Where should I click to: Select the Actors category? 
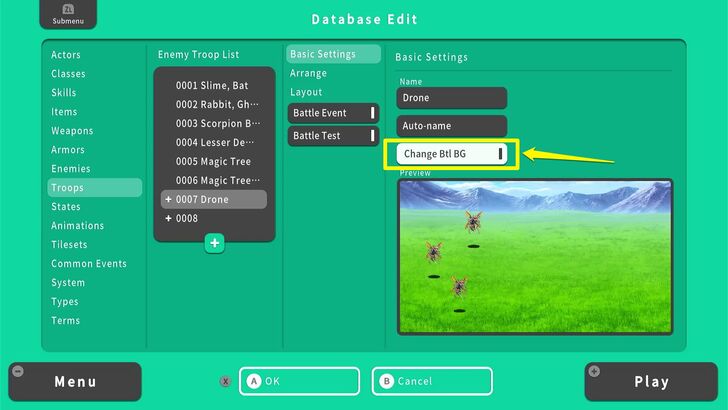pos(66,55)
